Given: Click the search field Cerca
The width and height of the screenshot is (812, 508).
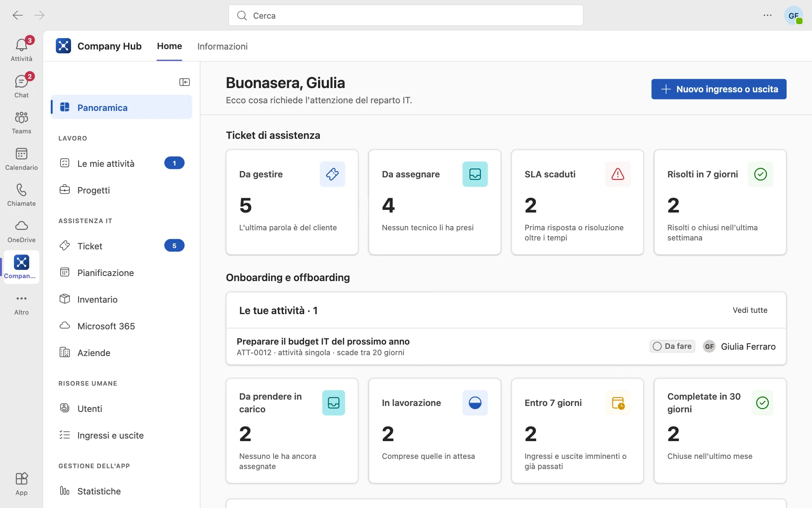Looking at the screenshot, I should pyautogui.click(x=406, y=16).
